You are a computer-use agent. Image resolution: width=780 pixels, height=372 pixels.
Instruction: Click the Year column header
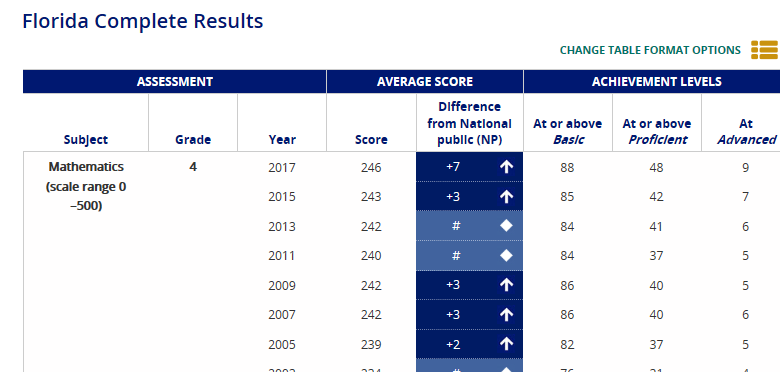pos(282,140)
